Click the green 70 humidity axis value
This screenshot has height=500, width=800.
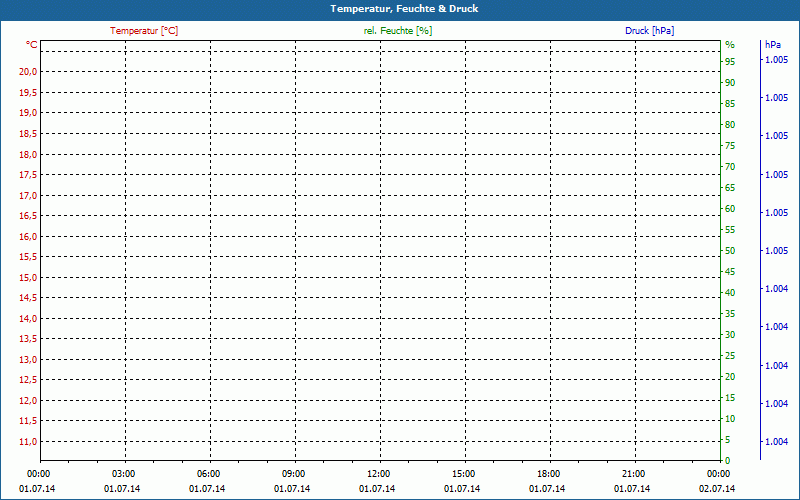point(730,167)
